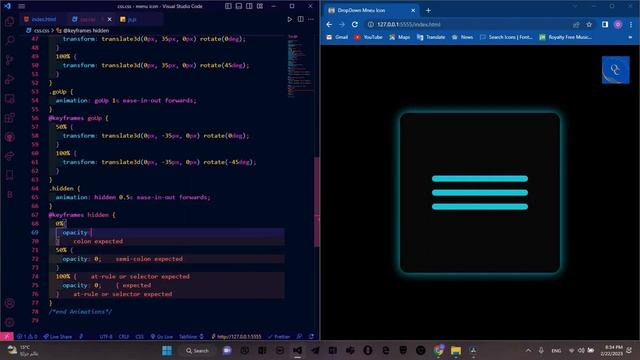The width and height of the screenshot is (640, 360).
Task: Run the file with the play icon
Action: (x=289, y=19)
